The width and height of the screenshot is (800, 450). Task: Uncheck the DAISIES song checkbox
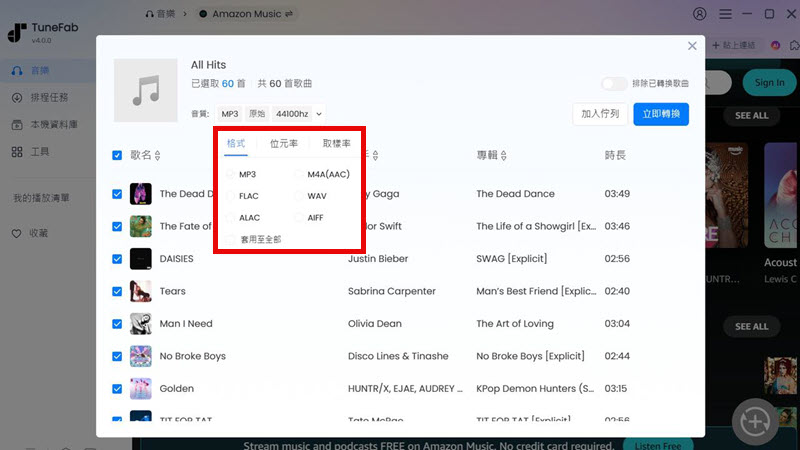[x=118, y=259]
